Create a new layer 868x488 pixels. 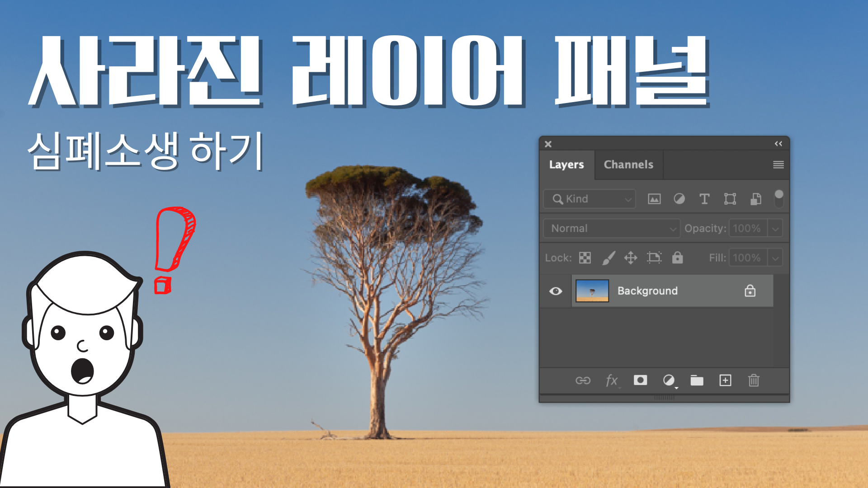pyautogui.click(x=725, y=380)
